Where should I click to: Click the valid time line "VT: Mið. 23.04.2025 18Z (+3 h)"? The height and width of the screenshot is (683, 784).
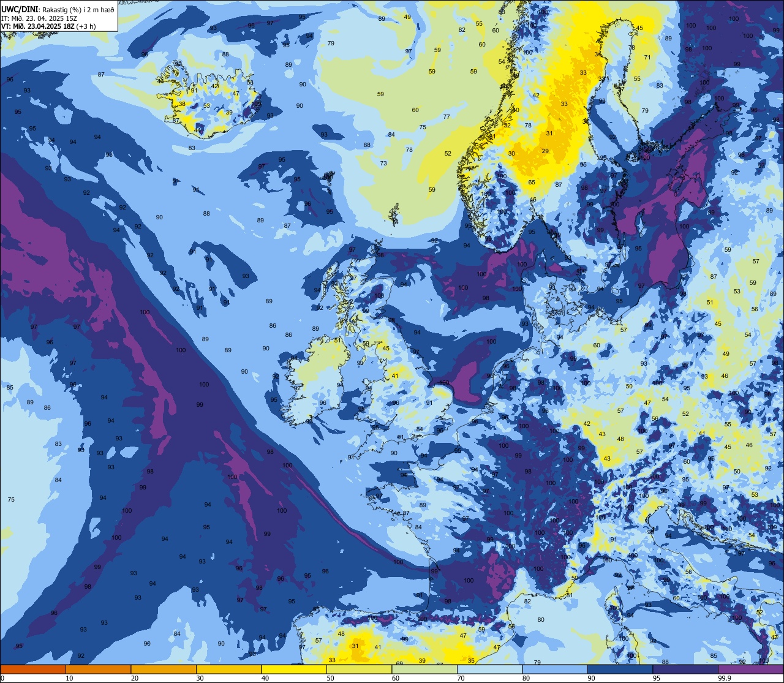(48, 26)
